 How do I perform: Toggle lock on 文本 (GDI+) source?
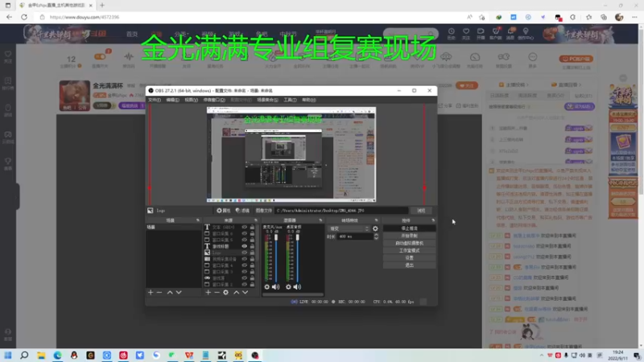(x=252, y=227)
